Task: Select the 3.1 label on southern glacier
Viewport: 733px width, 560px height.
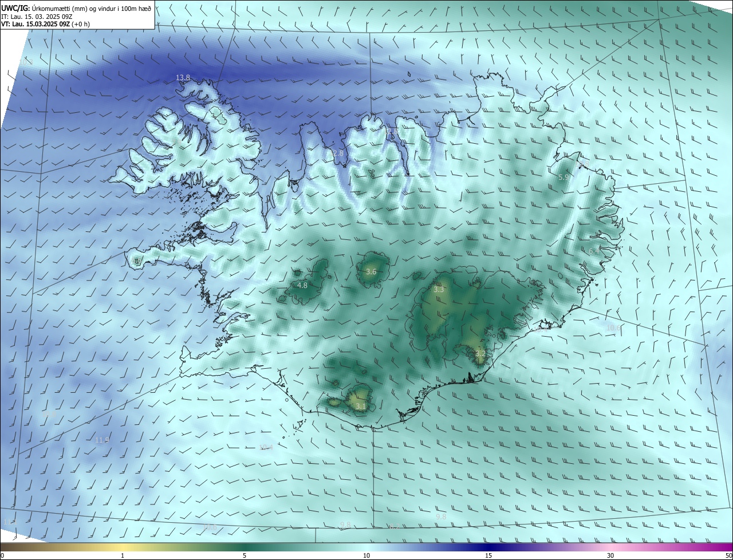Action: [361, 406]
